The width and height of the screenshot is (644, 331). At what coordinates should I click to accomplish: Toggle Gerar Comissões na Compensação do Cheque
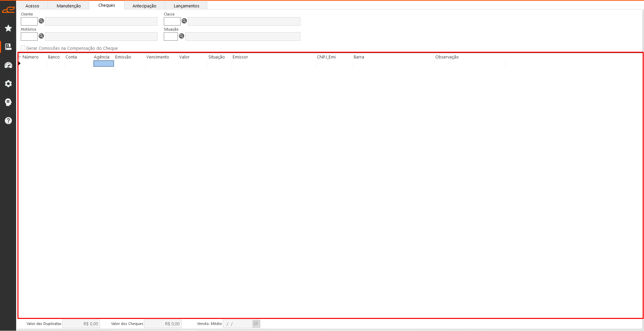point(23,48)
